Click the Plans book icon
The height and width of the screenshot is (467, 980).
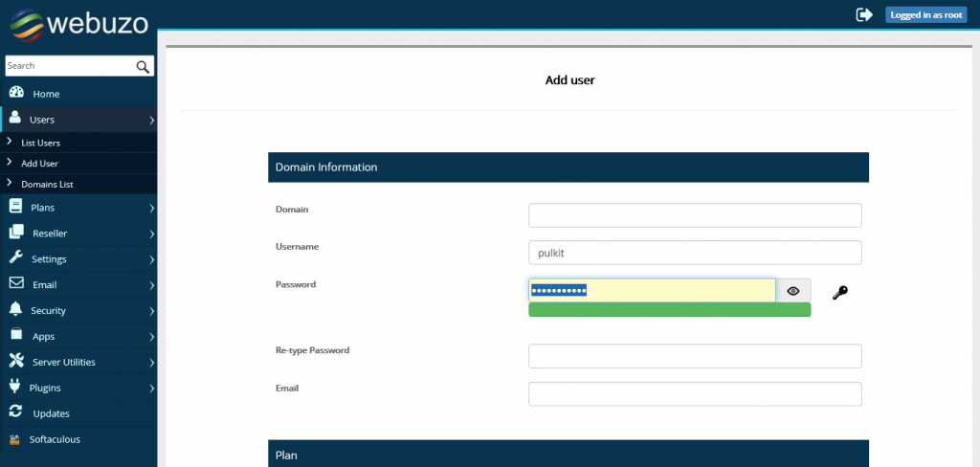[15, 207]
